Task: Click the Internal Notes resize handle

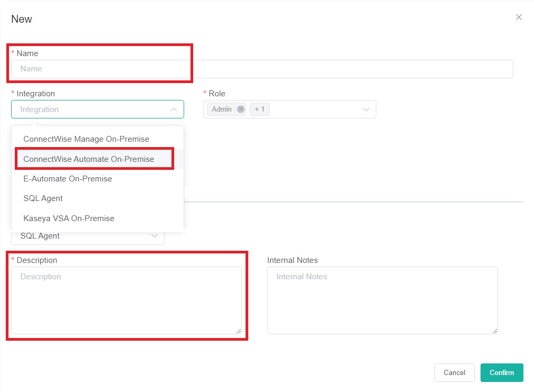Action: tap(495, 331)
